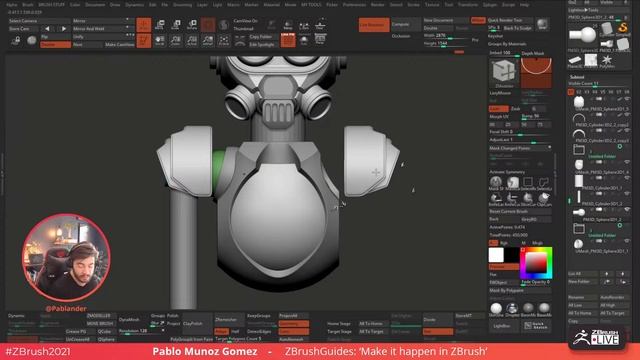Click the ClayPolish button
This screenshot has width=640, height=360.
(197, 324)
